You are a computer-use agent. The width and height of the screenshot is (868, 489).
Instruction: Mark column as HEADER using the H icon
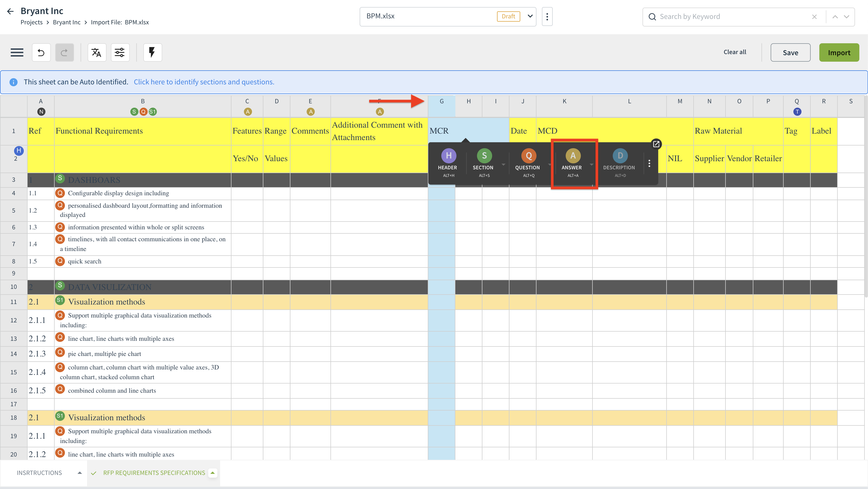pos(448,156)
